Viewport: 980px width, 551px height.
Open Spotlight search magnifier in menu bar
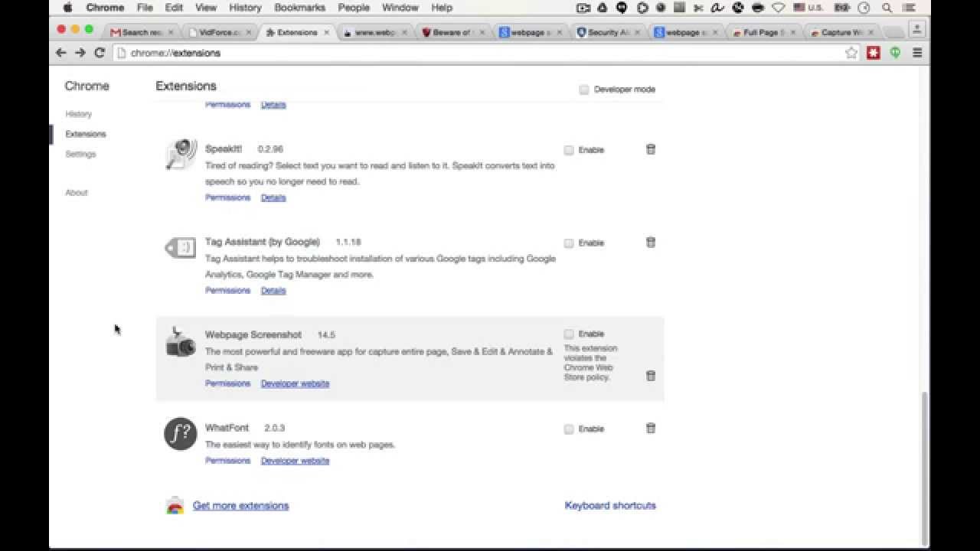click(887, 8)
